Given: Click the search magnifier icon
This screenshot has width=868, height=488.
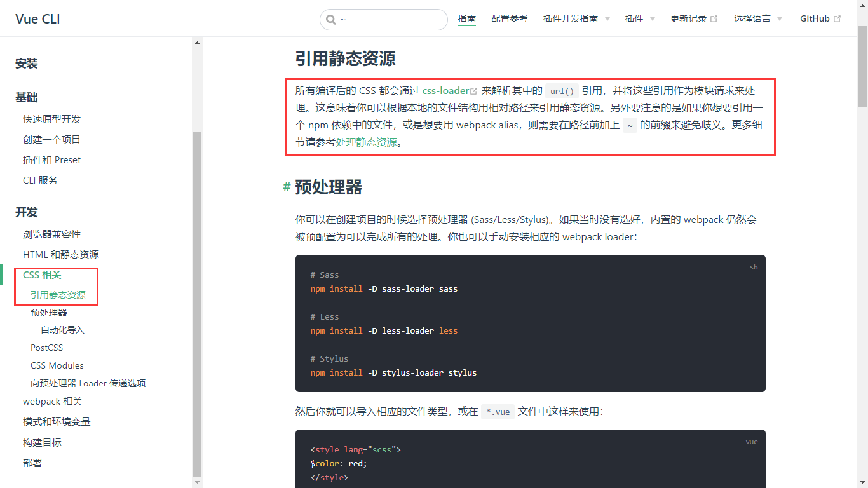Looking at the screenshot, I should pyautogui.click(x=331, y=20).
